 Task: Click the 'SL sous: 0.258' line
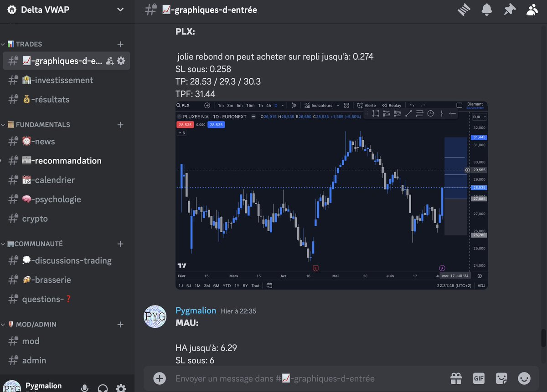pos(203,69)
